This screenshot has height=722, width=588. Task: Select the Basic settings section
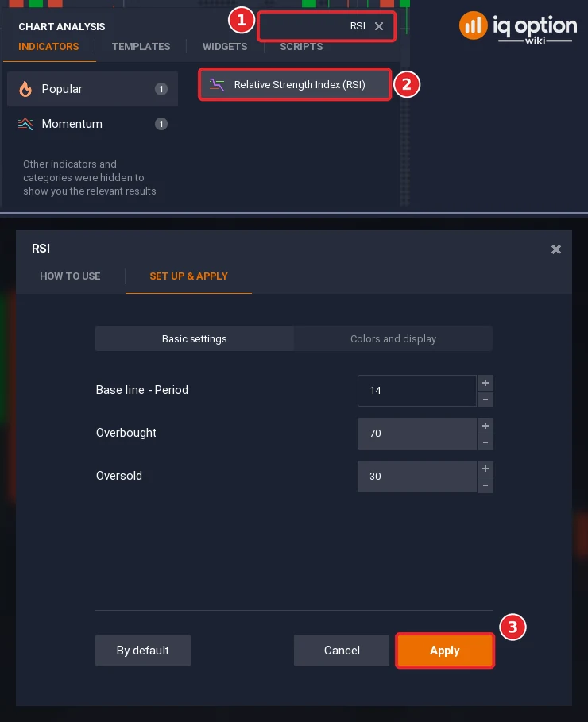click(x=195, y=339)
